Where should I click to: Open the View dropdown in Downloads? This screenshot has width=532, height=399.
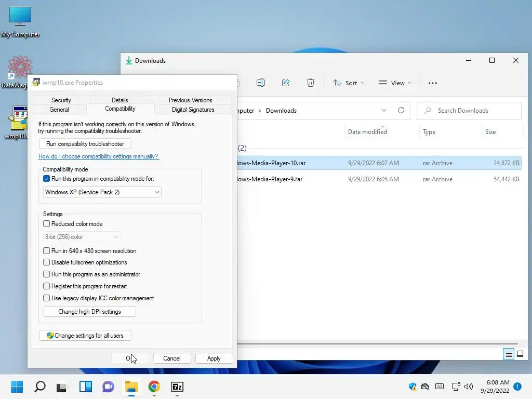click(395, 83)
